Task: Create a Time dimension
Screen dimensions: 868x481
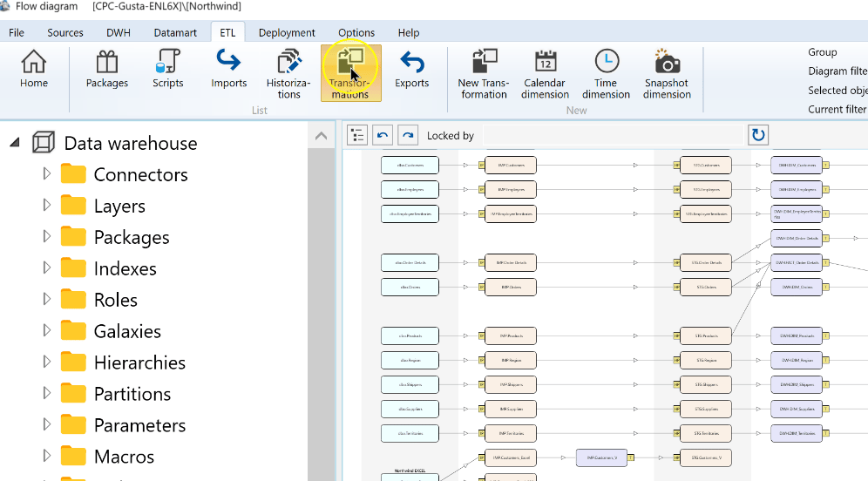Action: tap(606, 73)
